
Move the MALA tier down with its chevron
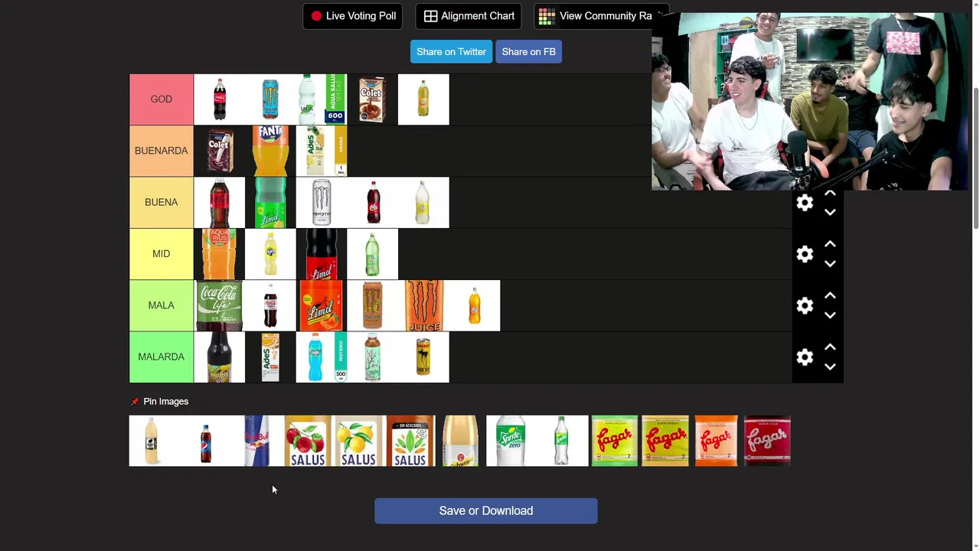pyautogui.click(x=830, y=315)
